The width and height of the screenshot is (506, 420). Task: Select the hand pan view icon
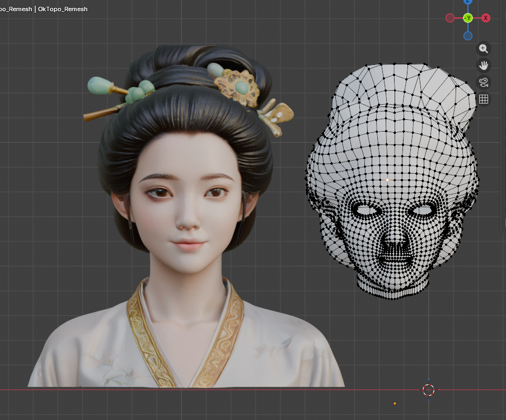(x=484, y=66)
